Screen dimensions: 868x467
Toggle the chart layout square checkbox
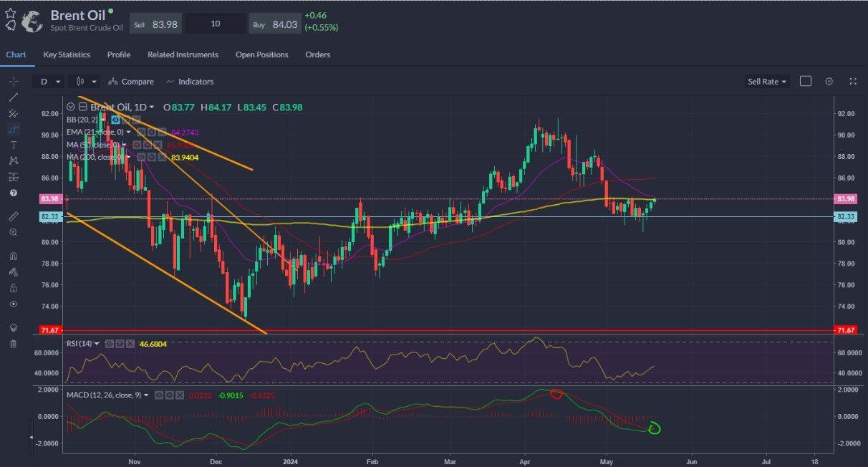805,82
